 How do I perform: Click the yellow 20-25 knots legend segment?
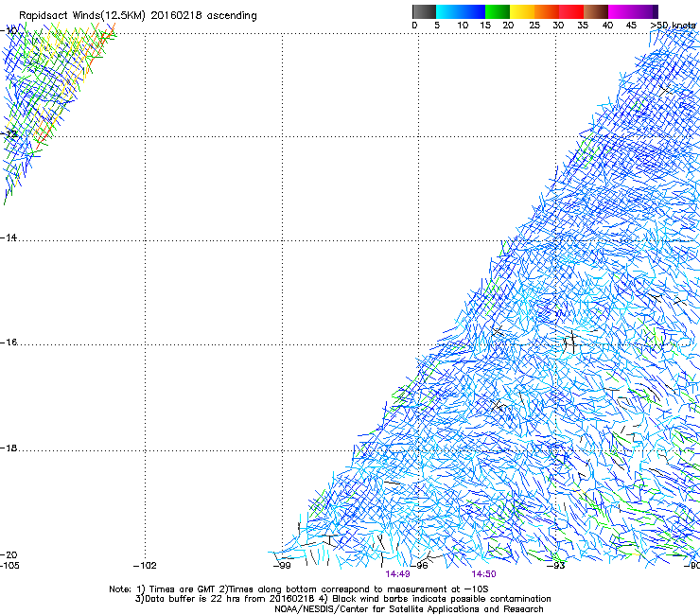522,11
